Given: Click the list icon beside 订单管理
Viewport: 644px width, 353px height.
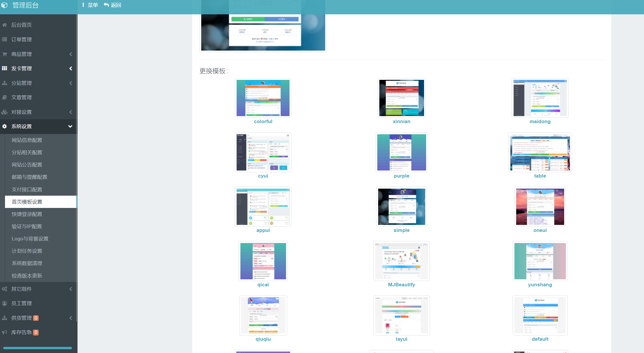Looking at the screenshot, I should 4,39.
